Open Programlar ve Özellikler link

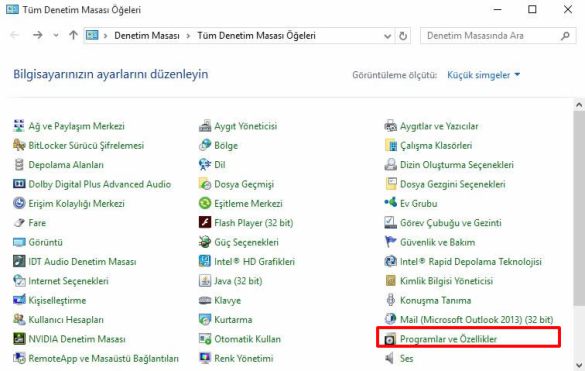point(448,339)
